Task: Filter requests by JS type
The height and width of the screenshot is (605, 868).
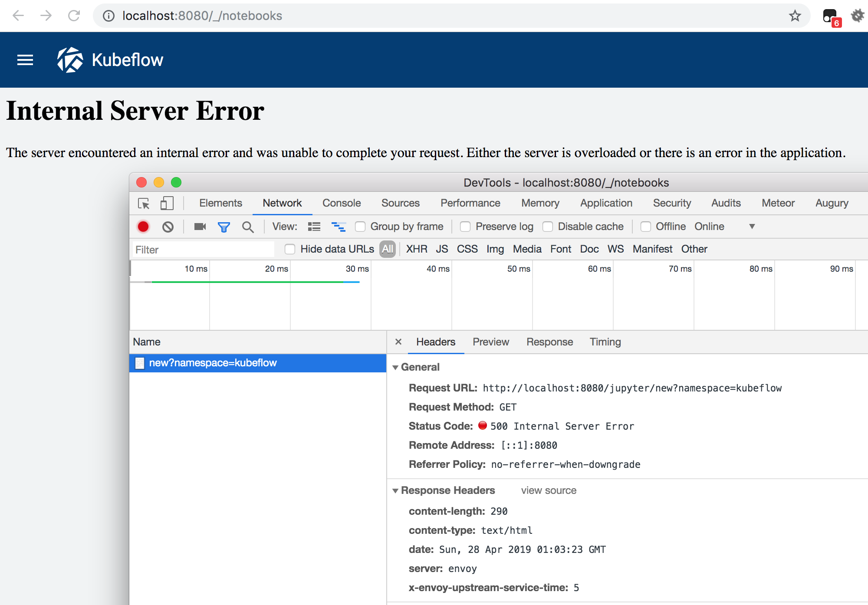Action: (442, 249)
